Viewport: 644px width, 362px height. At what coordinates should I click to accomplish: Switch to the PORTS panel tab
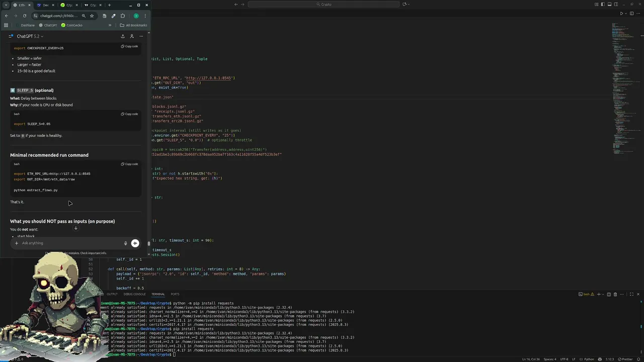[x=175, y=294]
